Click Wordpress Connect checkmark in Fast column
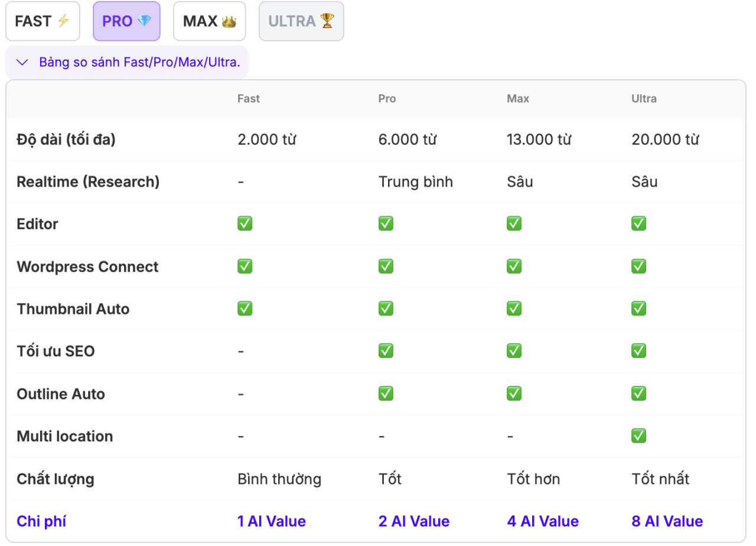 tap(245, 266)
